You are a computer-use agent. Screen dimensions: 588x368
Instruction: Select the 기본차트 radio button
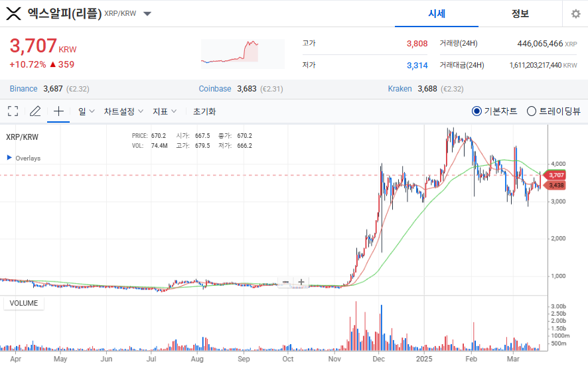coord(477,111)
